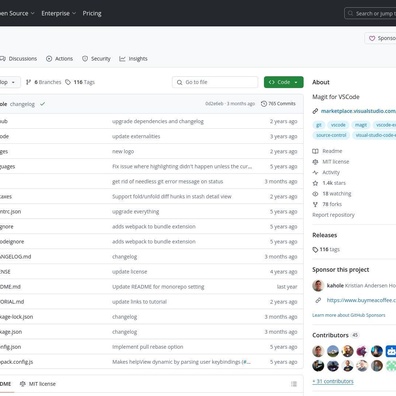Image resolution: width=396 pixels, height=396 pixels.
Task: Open 'update links to tutorial' commit
Action: 139,302
